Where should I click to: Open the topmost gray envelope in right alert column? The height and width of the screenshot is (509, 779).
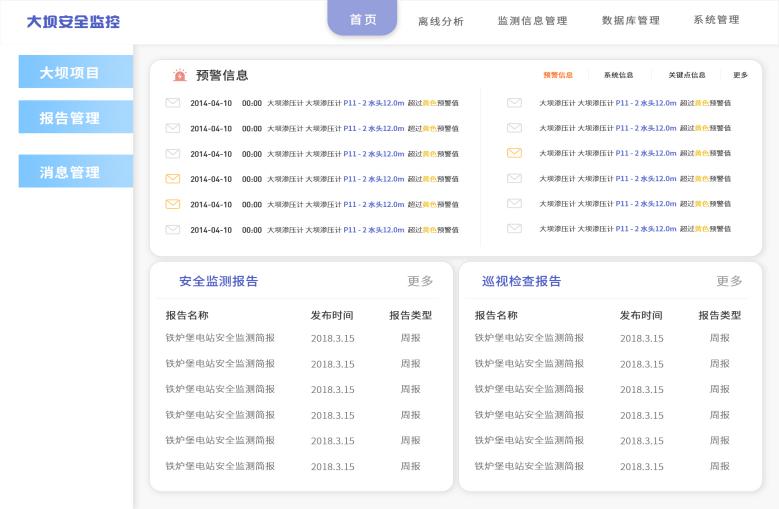coord(514,103)
